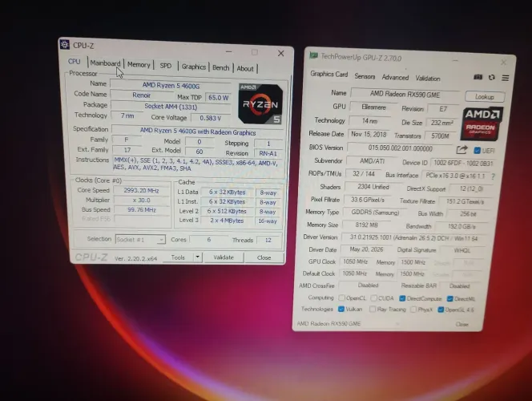Click the AMD Radeon Graphics logo

(482, 124)
